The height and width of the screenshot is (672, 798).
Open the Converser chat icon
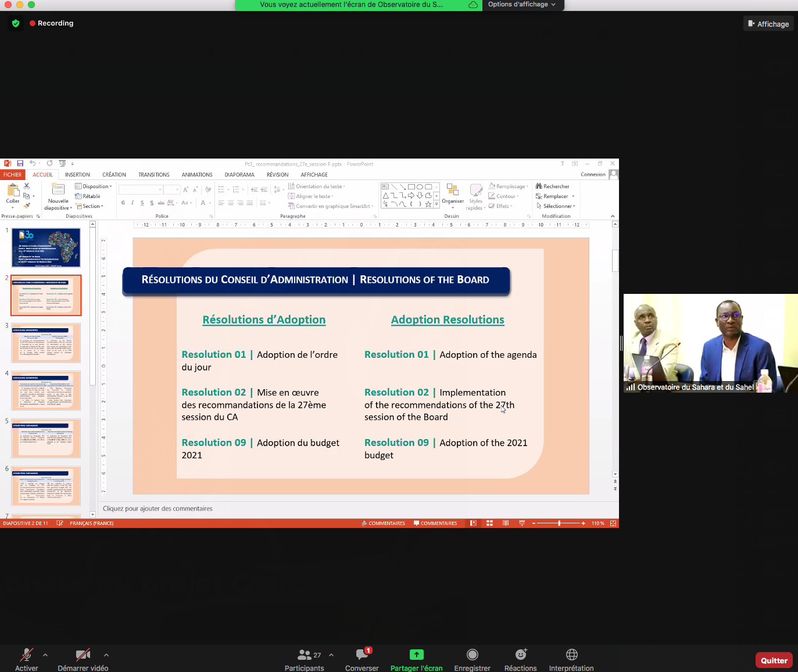click(362, 655)
